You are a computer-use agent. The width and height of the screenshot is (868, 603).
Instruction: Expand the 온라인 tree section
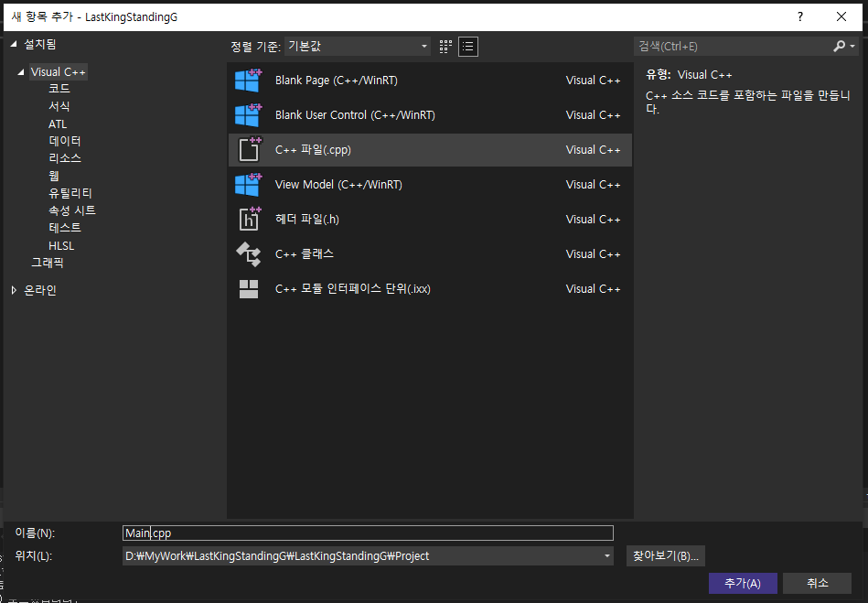(x=14, y=290)
